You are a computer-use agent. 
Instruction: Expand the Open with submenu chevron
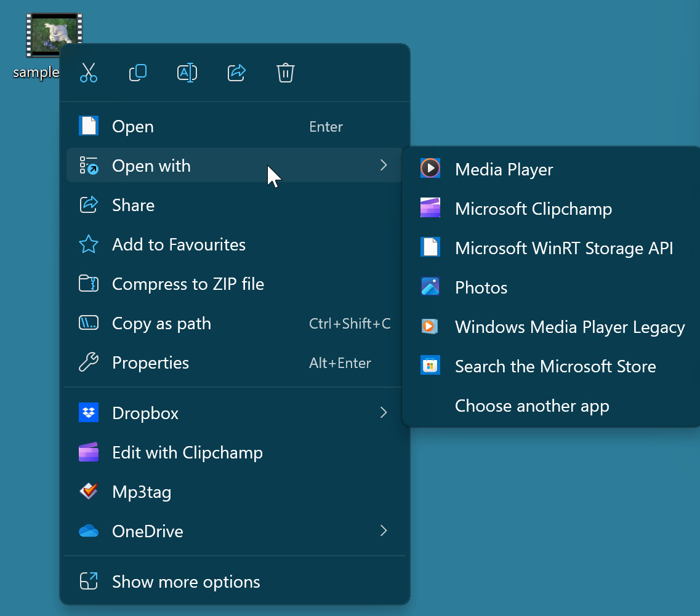pyautogui.click(x=383, y=165)
